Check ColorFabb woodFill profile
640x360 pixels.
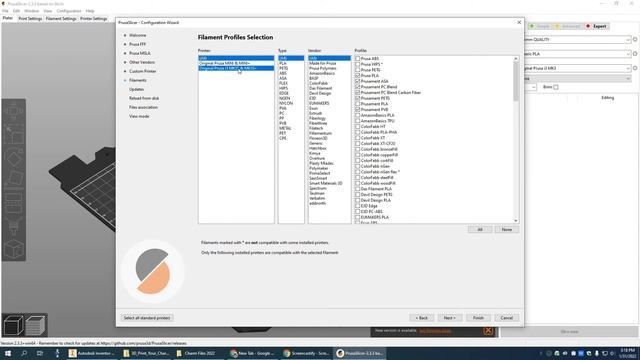[x=358, y=183]
